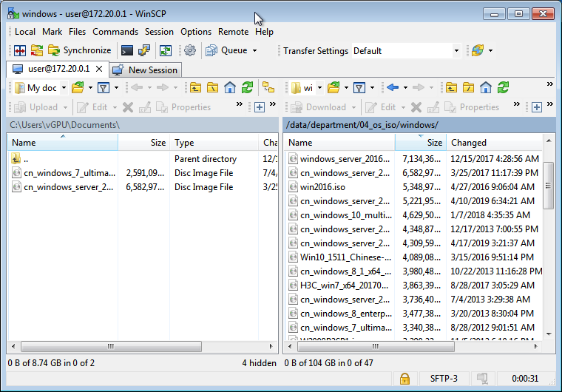This screenshot has width=562, height=392.
Task: Select remote win2016.iso file
Action: click(x=414, y=187)
